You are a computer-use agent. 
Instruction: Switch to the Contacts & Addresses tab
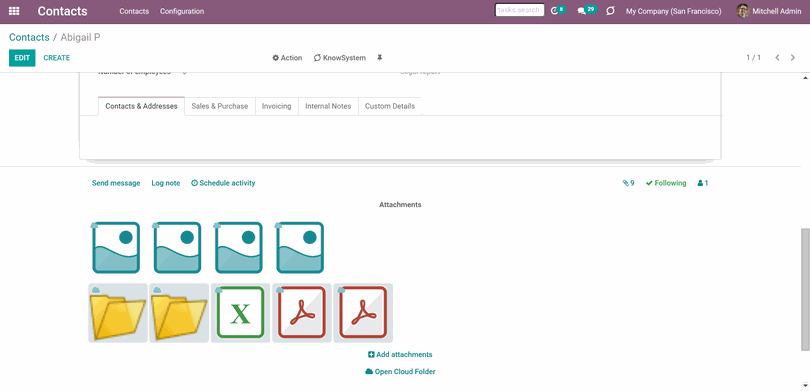point(142,106)
